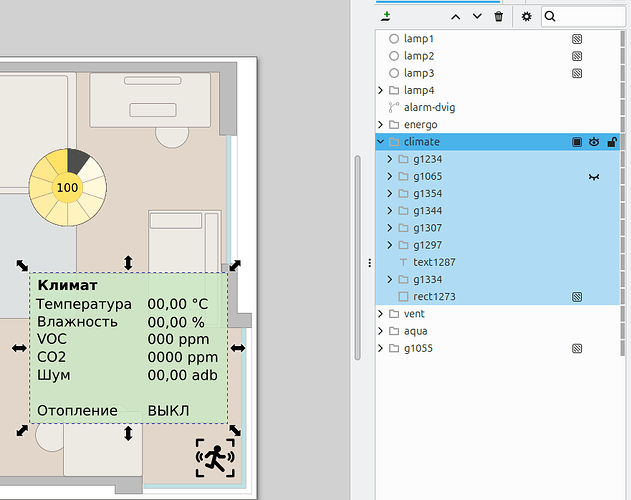
Task: Click the yellow dimmer dial showing 100
Action: click(x=68, y=188)
